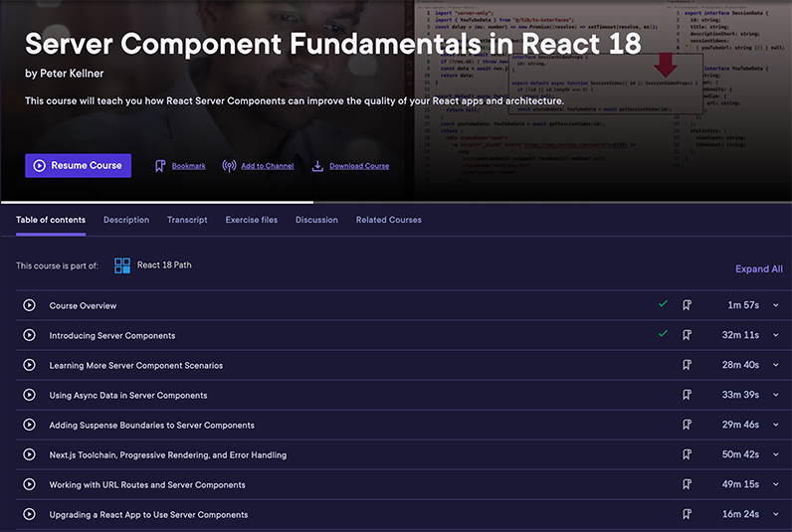Bookmark Upgrading a React App module
The height and width of the screenshot is (532, 792).
click(x=687, y=514)
